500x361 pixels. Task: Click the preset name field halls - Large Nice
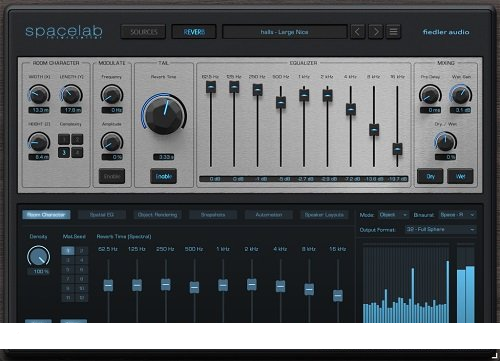tap(285, 32)
